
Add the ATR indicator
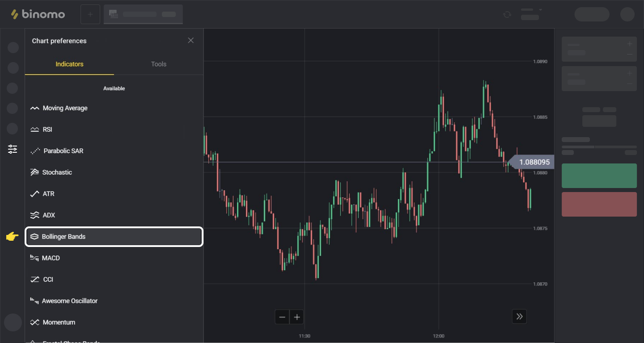point(114,194)
